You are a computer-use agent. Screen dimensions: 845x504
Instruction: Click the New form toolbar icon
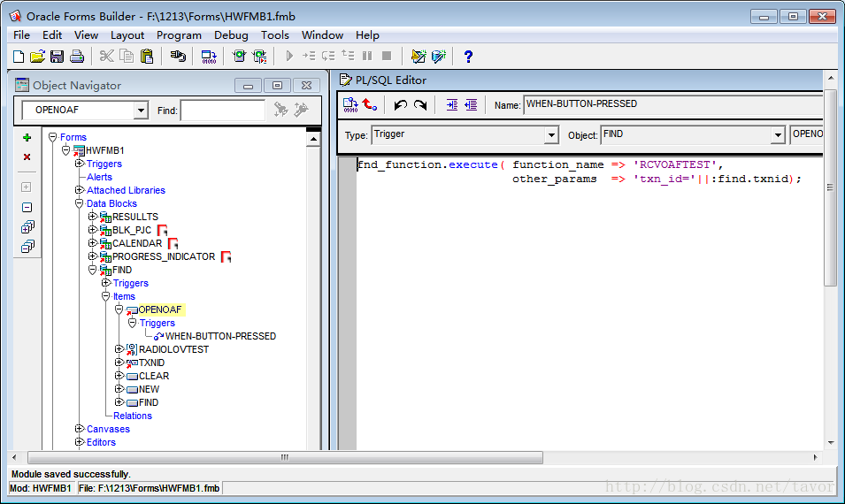click(x=19, y=56)
